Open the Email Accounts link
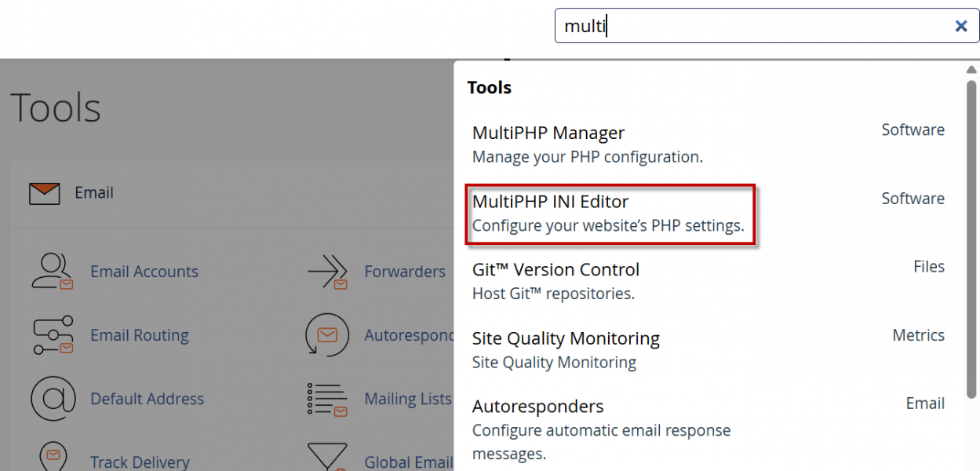Image resolution: width=980 pixels, height=471 pixels. 144,272
